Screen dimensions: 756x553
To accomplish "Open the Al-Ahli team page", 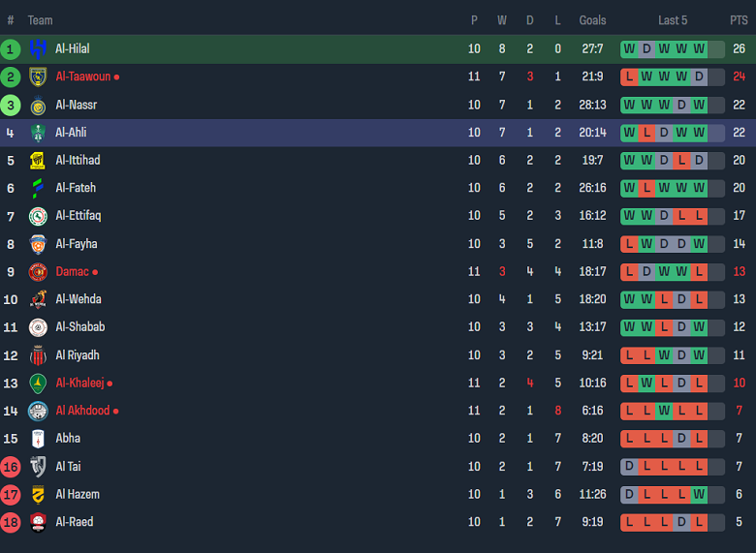I will point(71,133).
